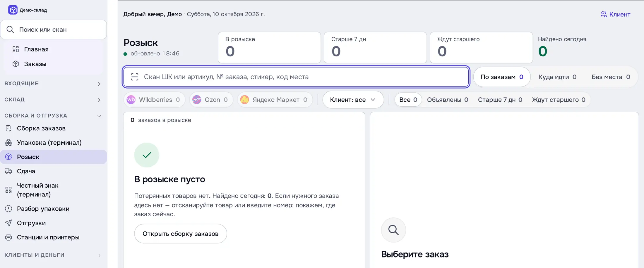Switch to the Куда идти tab
Image resolution: width=644 pixels, height=268 pixels.
(x=557, y=77)
